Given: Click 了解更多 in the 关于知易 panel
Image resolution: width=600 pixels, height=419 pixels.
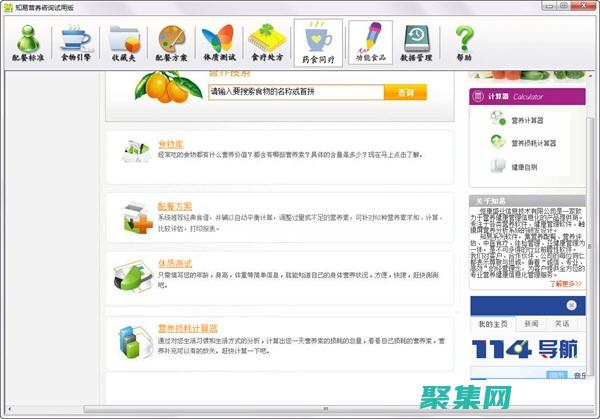Looking at the screenshot, I should pos(565,284).
